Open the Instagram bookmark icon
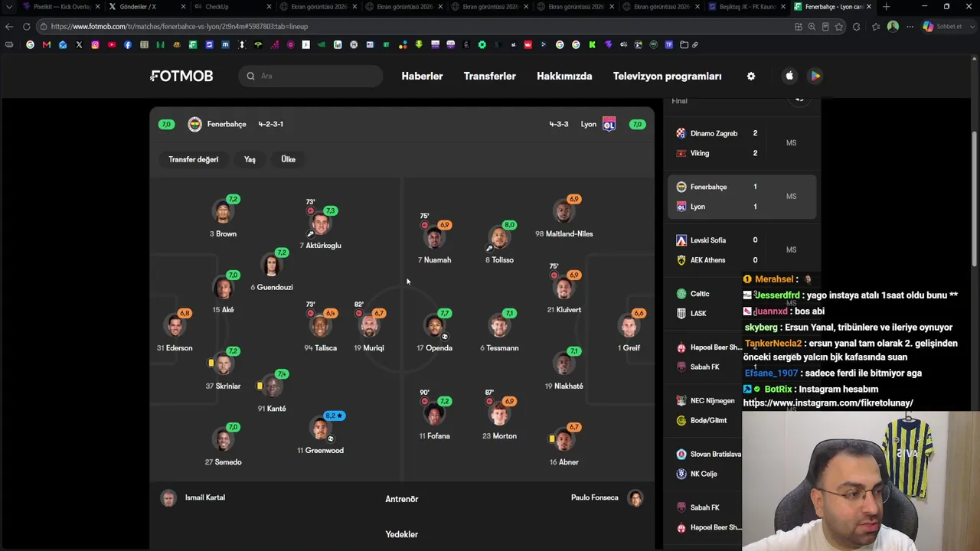 click(95, 44)
